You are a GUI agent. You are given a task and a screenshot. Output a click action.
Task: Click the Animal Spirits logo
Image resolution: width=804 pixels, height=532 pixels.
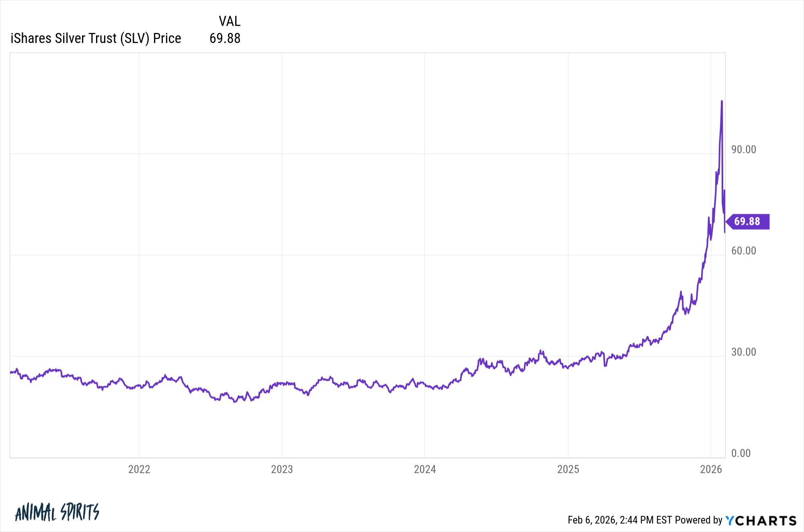(57, 512)
